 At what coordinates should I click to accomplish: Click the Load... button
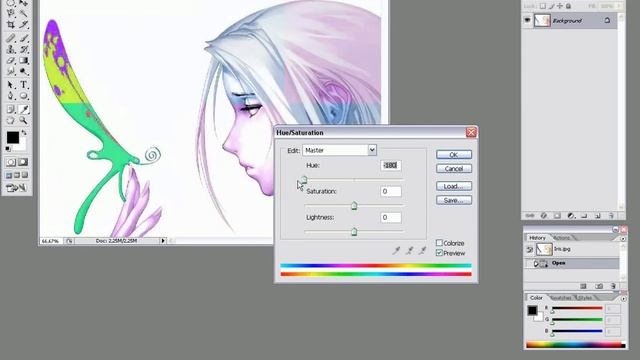pyautogui.click(x=453, y=186)
